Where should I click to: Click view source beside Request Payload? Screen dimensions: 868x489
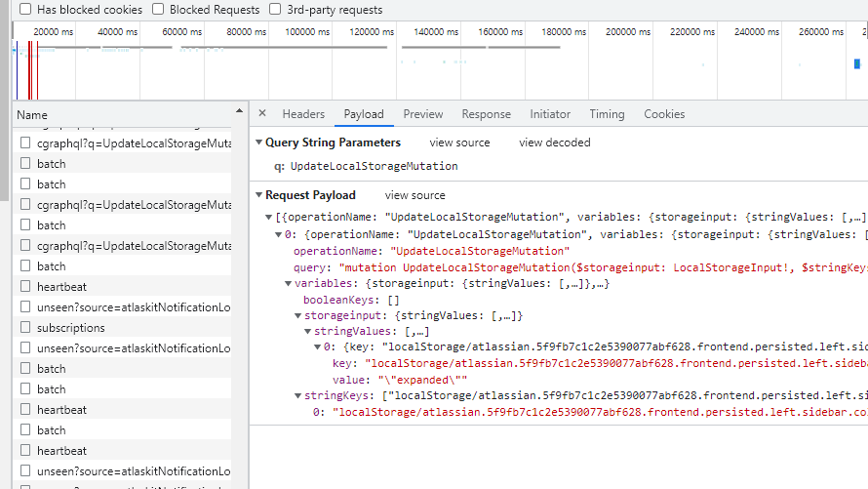point(414,195)
